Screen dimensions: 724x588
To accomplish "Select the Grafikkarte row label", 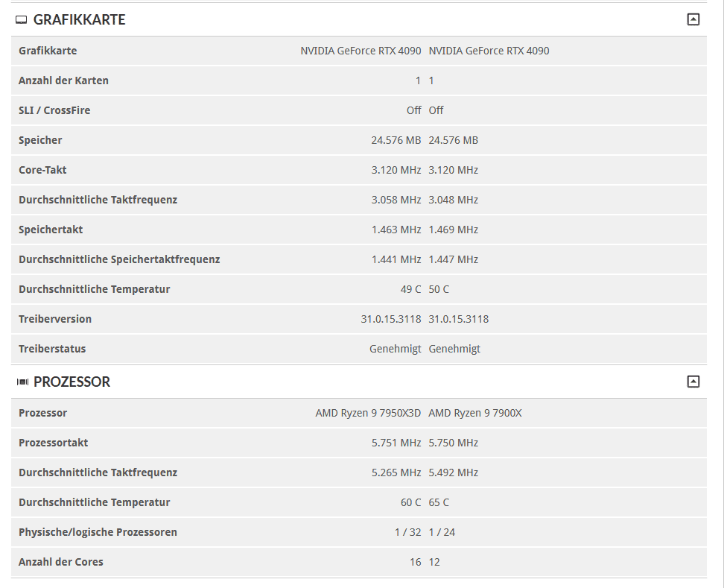I will coord(48,51).
